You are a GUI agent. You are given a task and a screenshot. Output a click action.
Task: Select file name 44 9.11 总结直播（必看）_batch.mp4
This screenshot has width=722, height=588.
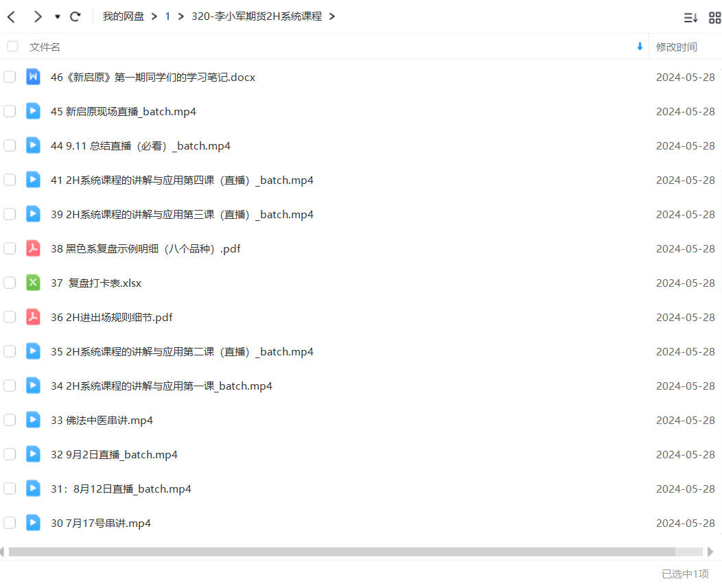click(141, 146)
